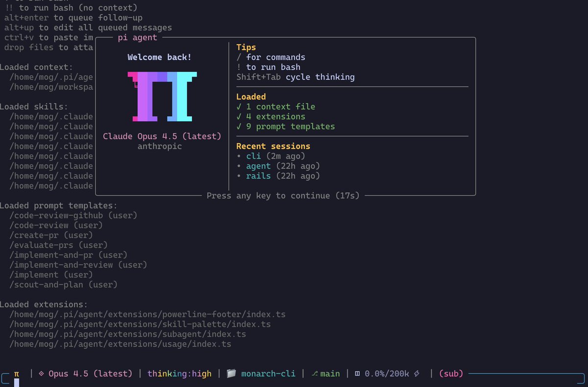Click alt+up to edit all queued messages
The width and height of the screenshot is (588, 387).
pos(88,27)
